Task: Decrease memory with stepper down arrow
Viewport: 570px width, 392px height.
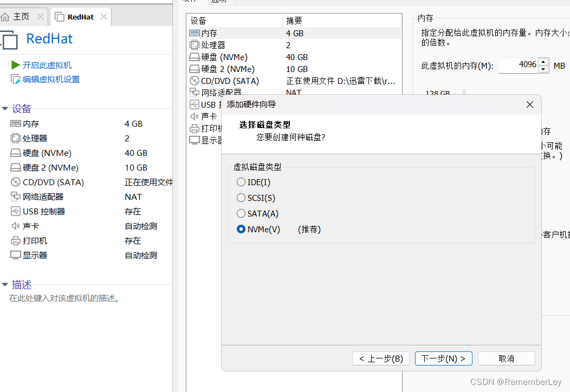Action: pyautogui.click(x=543, y=69)
